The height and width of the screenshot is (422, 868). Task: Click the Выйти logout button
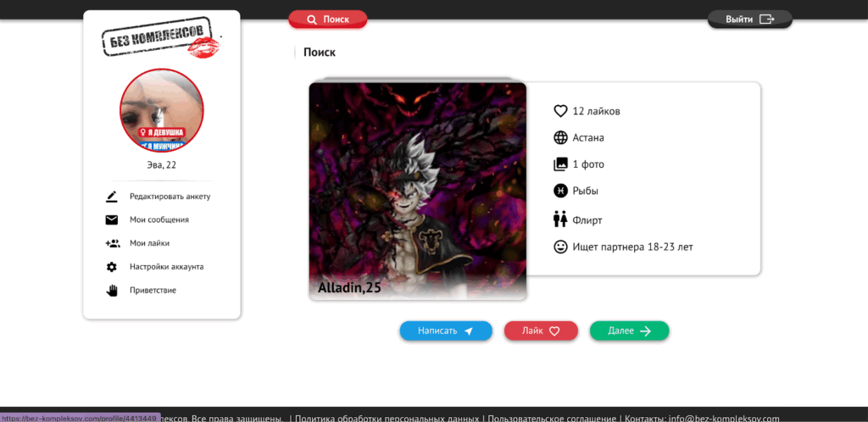[x=749, y=19]
